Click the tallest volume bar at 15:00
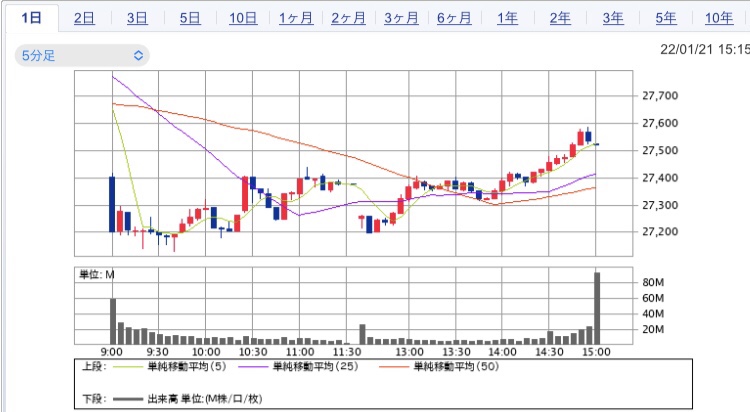 (597, 308)
